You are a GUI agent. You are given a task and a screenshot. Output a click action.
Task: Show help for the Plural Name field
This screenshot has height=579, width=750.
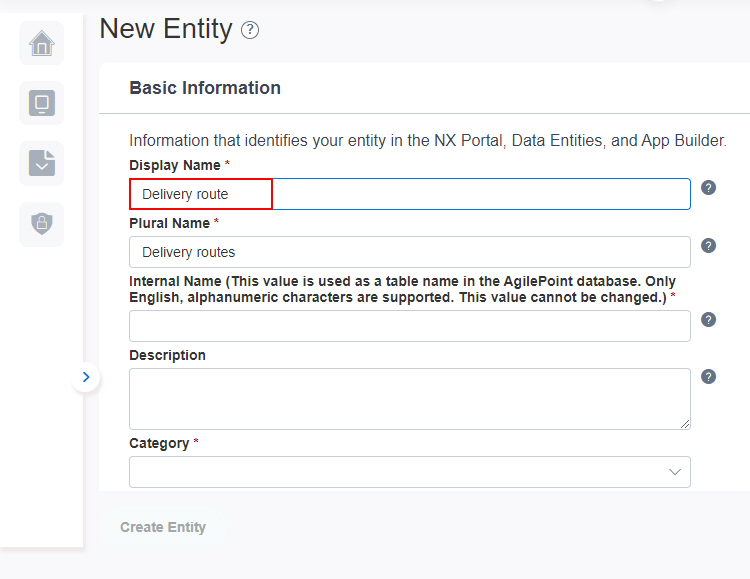tap(708, 245)
